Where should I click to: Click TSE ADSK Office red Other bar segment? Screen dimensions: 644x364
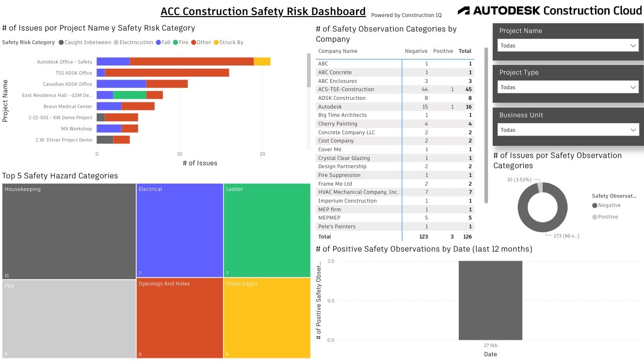(167, 73)
